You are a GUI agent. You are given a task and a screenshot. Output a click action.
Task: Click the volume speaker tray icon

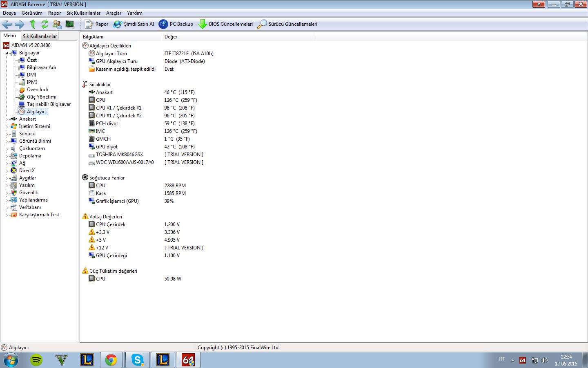coord(545,360)
